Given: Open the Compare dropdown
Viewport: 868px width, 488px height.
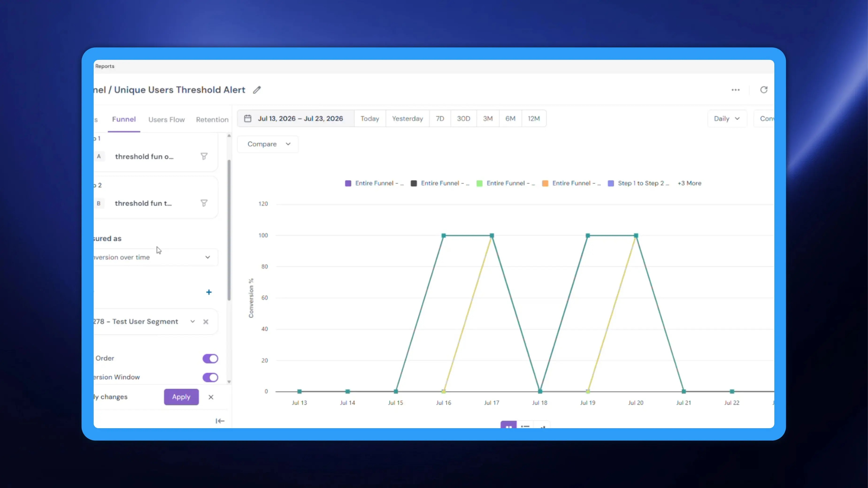Looking at the screenshot, I should (268, 144).
